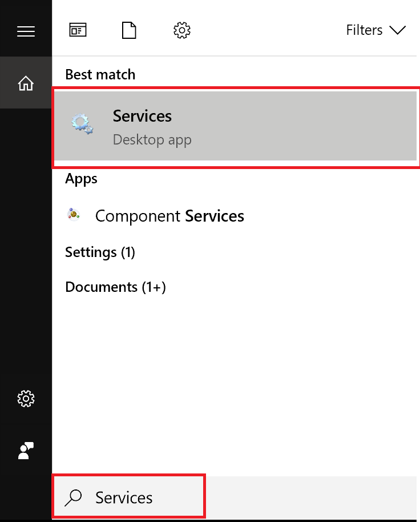Filter results by documents using the page icon
The height and width of the screenshot is (522, 420).
(x=129, y=30)
